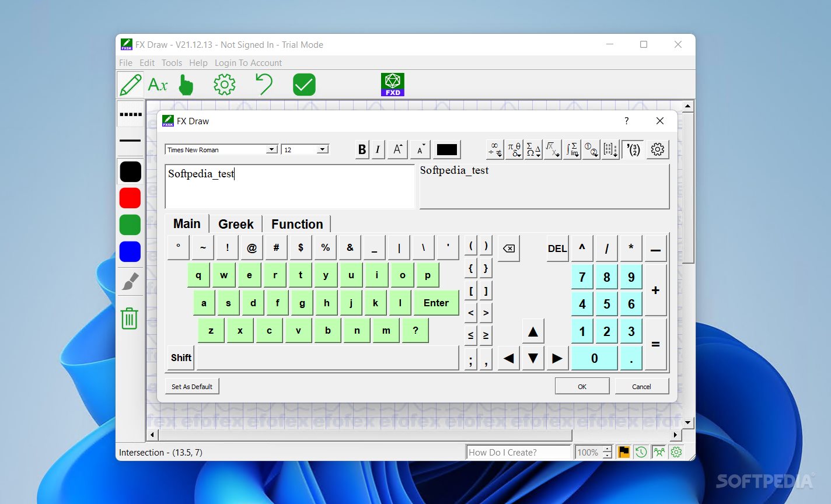Click the plus key on numeric pad
The image size is (831, 504).
(x=655, y=290)
